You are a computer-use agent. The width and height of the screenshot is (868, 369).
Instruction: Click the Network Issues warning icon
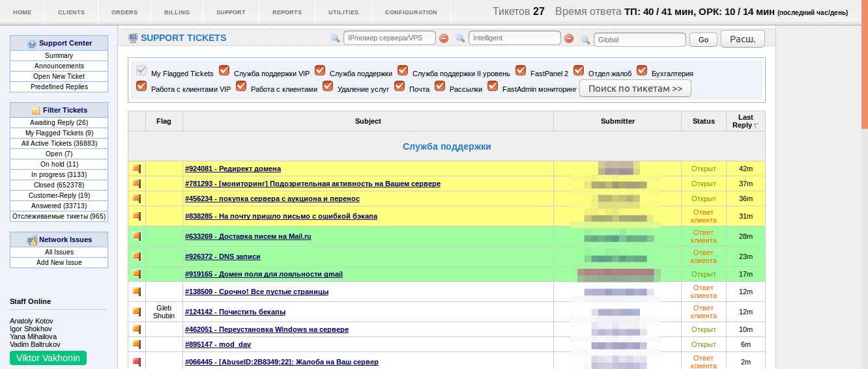pos(32,240)
